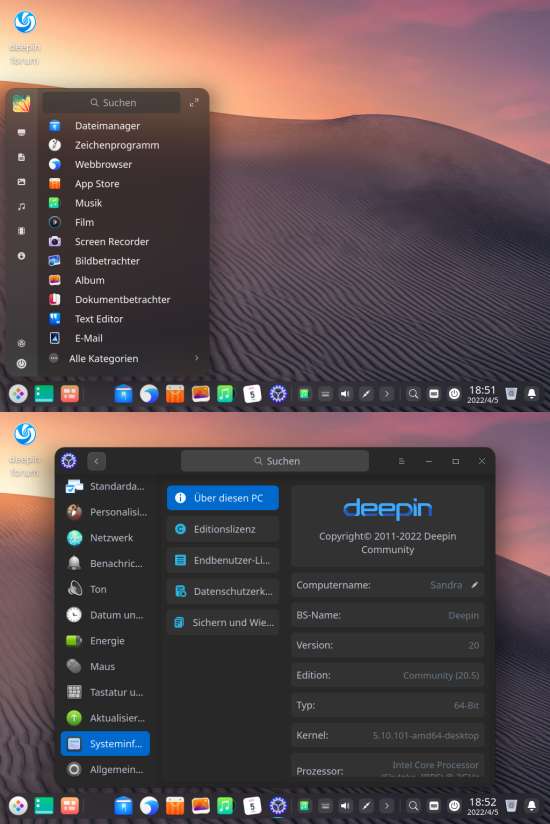Click the deepin logo in About panel
This screenshot has height=824, width=550.
click(388, 508)
